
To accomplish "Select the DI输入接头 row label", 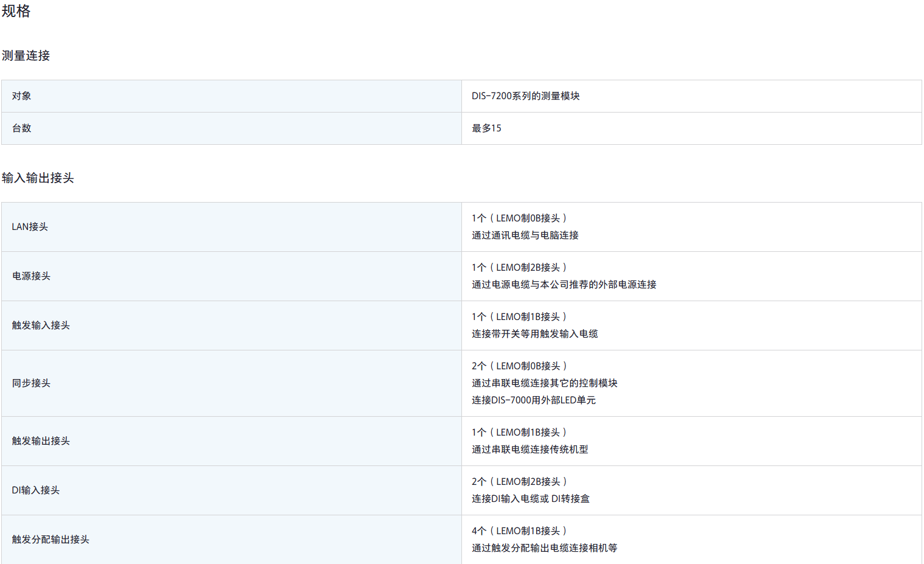I will click(36, 490).
